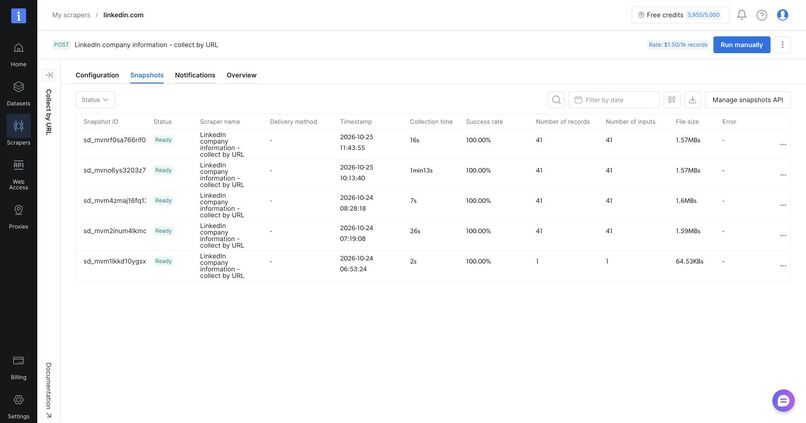The height and width of the screenshot is (423, 806).
Task: Open actions menu for the 07:19:08 snapshot
Action: coord(783,235)
